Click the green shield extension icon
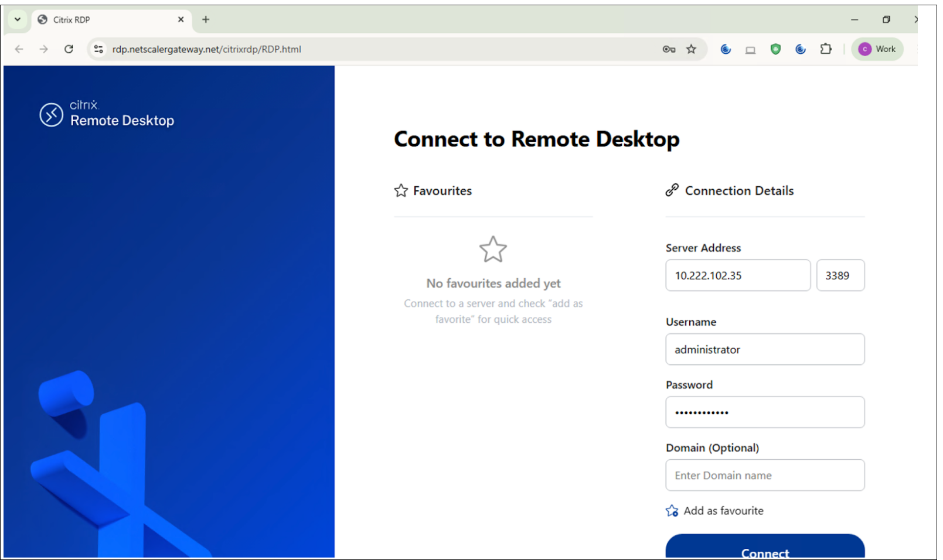Screen dimensions: 943x560 [x=775, y=49]
